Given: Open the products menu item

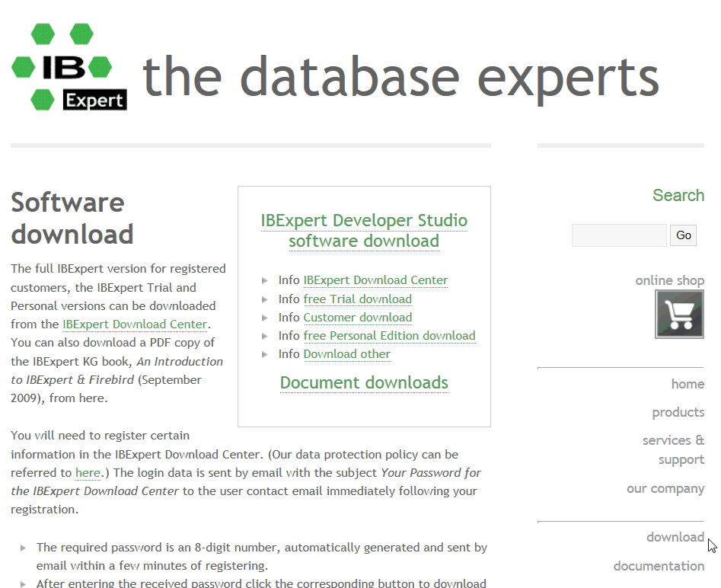Looking at the screenshot, I should [x=678, y=412].
